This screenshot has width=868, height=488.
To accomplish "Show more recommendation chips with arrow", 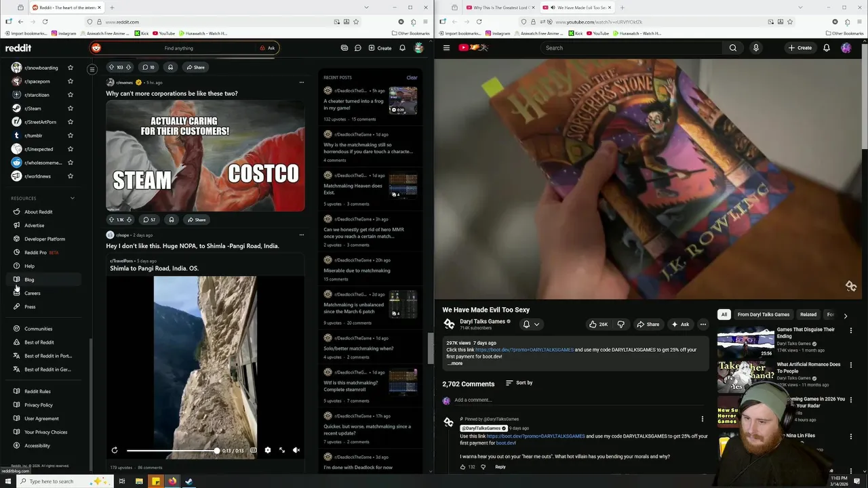I will click(845, 316).
